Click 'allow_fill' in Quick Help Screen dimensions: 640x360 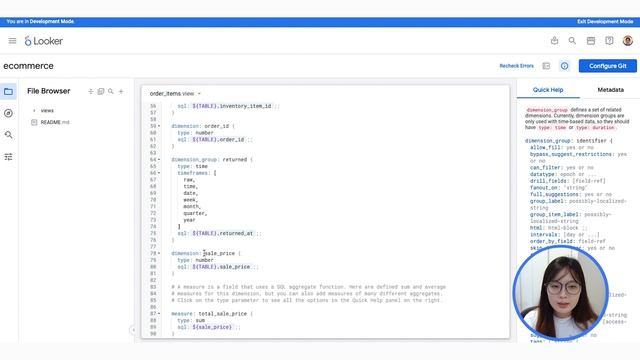[546, 147]
